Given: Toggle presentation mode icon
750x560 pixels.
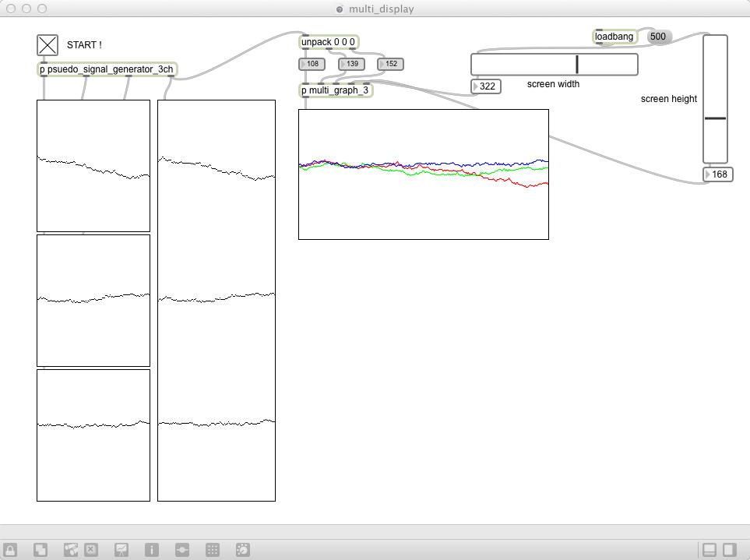Looking at the screenshot, I should pyautogui.click(x=121, y=550).
